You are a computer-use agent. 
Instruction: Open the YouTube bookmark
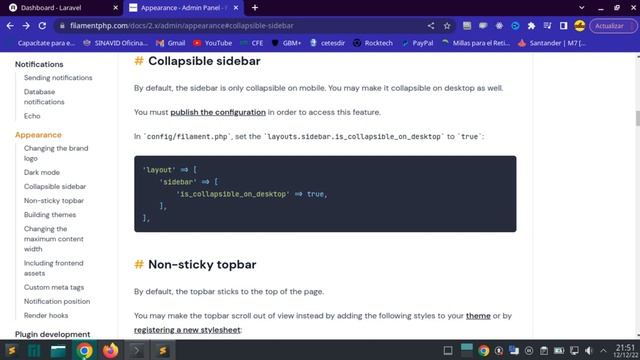point(212,43)
